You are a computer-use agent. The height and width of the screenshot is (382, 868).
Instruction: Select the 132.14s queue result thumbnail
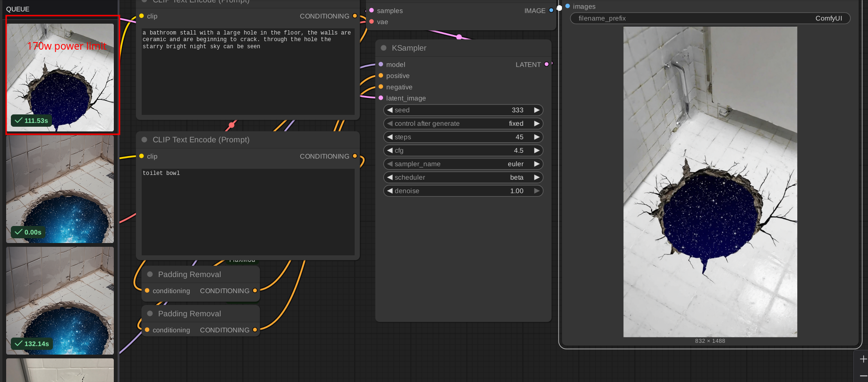(60, 300)
